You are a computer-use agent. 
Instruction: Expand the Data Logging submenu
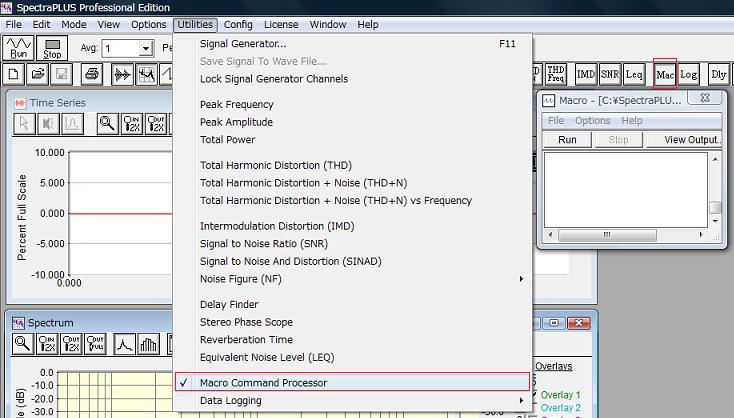coord(352,401)
